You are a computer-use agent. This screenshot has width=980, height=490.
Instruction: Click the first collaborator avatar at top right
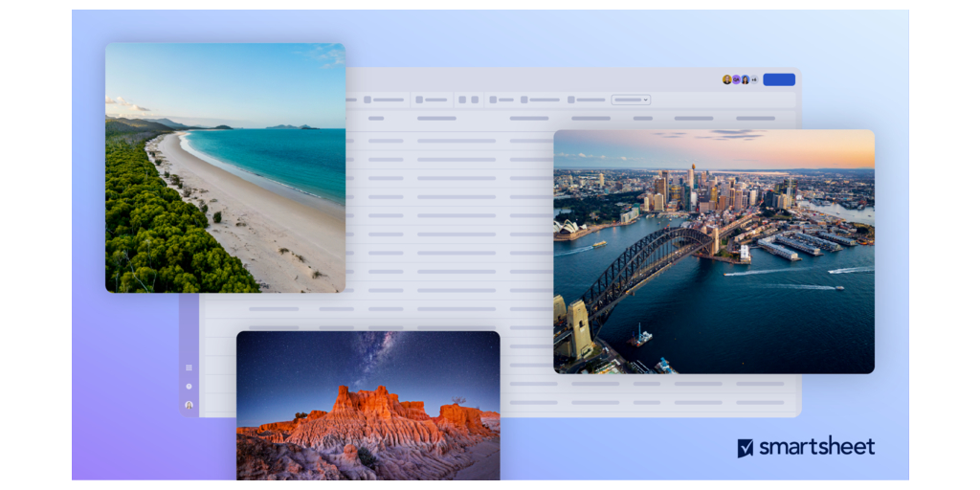[x=726, y=79]
